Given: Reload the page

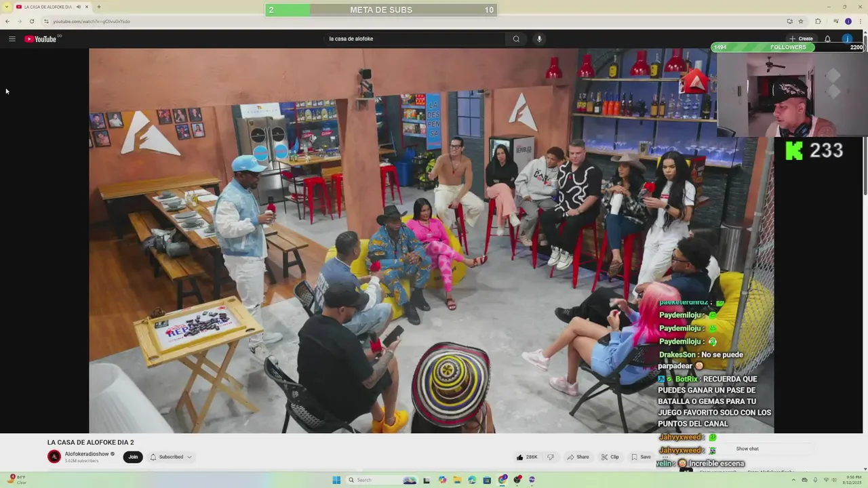Looking at the screenshot, I should click(x=31, y=21).
